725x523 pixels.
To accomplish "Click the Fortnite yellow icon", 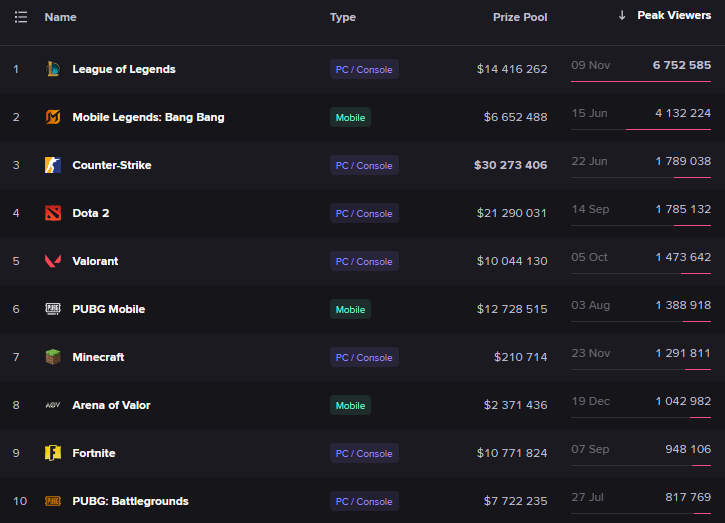I will [53, 453].
